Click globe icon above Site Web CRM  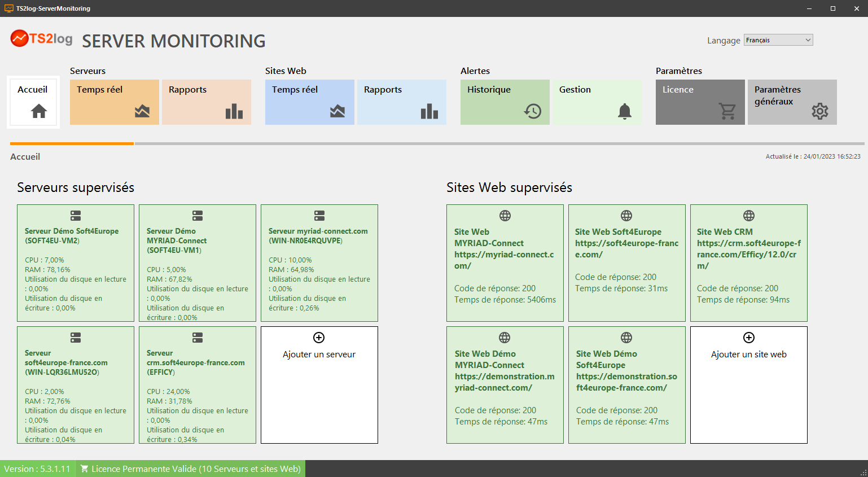pos(749,216)
